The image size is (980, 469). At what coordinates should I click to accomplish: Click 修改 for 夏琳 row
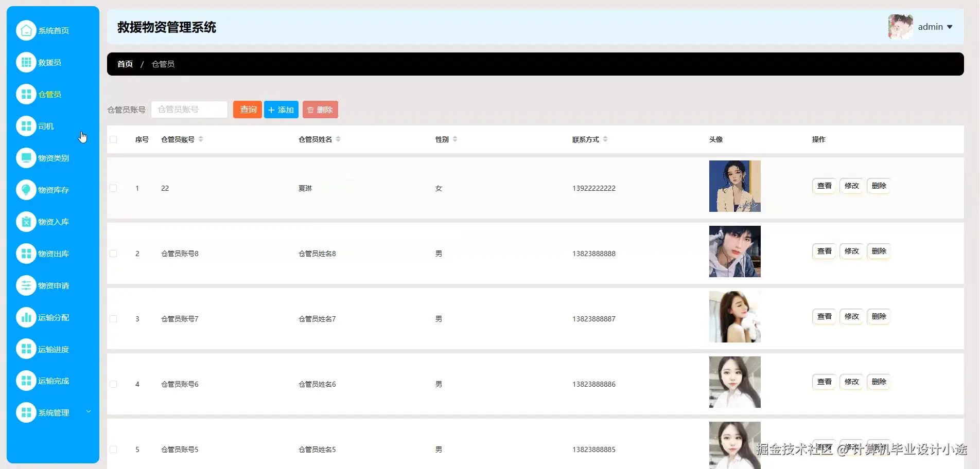852,186
